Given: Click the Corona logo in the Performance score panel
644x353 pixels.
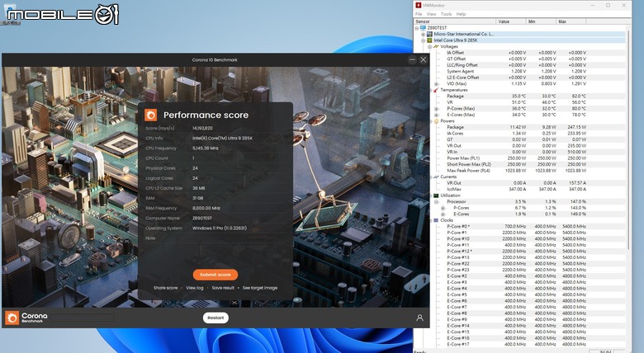Looking at the screenshot, I should pos(151,115).
